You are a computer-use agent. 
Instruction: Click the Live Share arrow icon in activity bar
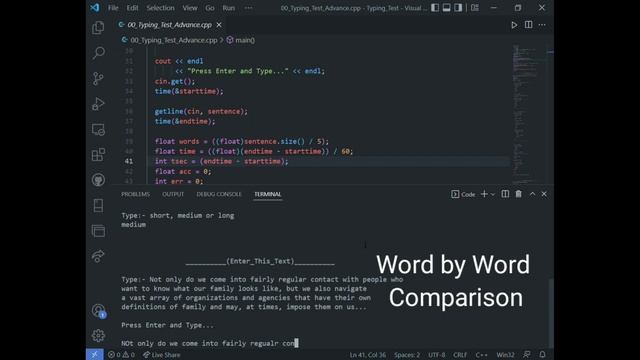tap(98, 256)
